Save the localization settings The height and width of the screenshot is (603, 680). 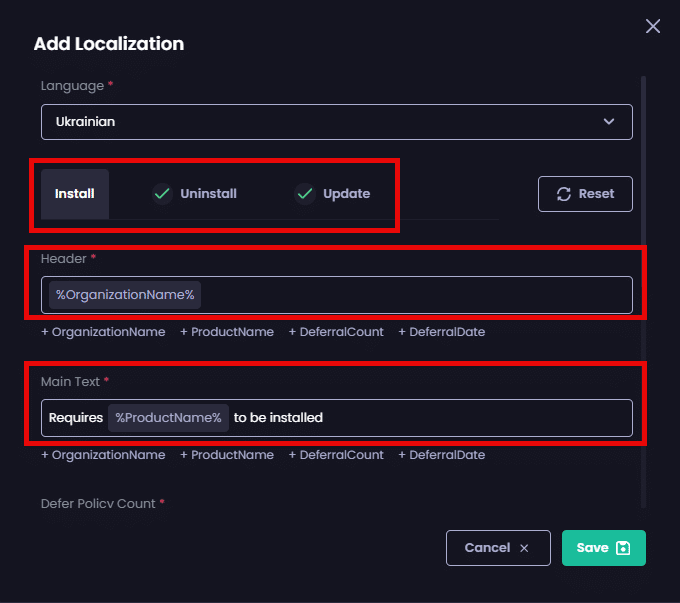tap(603, 548)
